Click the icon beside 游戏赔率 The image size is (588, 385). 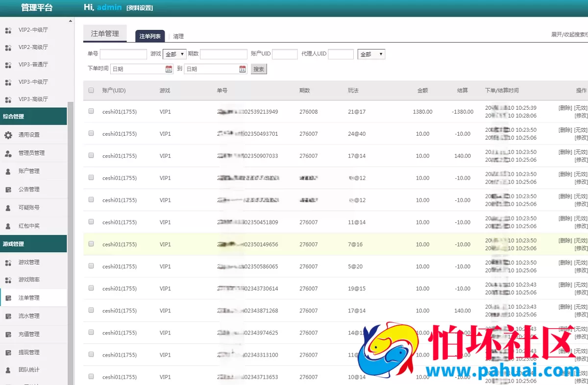[x=8, y=280]
